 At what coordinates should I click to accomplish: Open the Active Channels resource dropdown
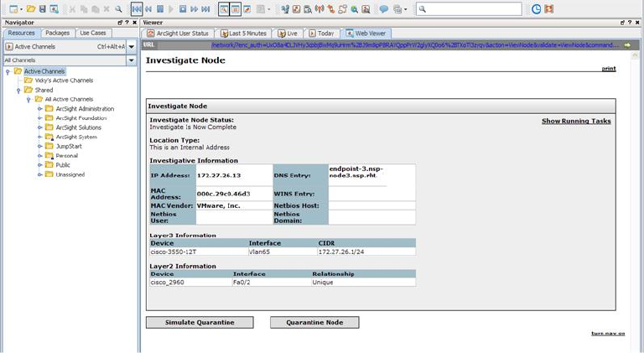tap(131, 47)
